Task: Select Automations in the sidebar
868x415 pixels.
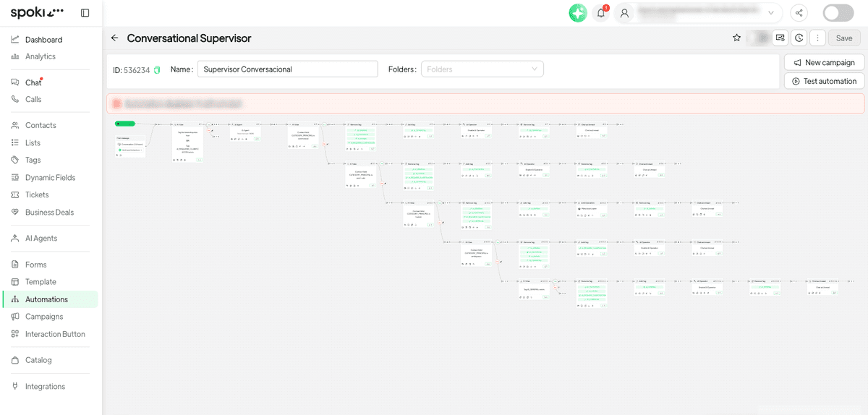Action: [49, 299]
